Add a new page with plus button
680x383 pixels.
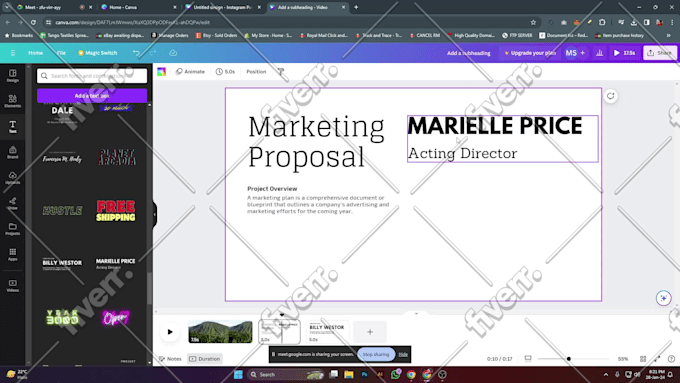pos(370,332)
